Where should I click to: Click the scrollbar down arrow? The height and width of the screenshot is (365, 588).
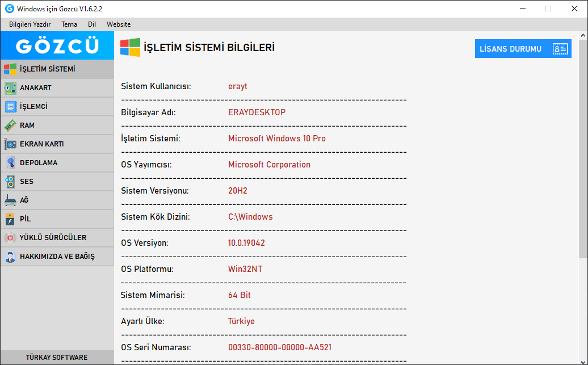[x=583, y=361]
